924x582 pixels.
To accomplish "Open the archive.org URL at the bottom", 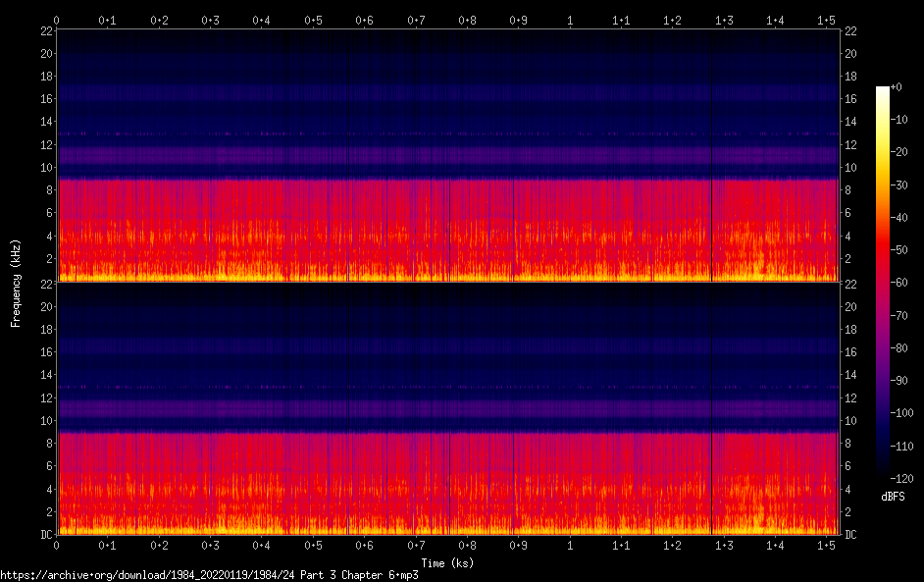I will click(x=209, y=575).
